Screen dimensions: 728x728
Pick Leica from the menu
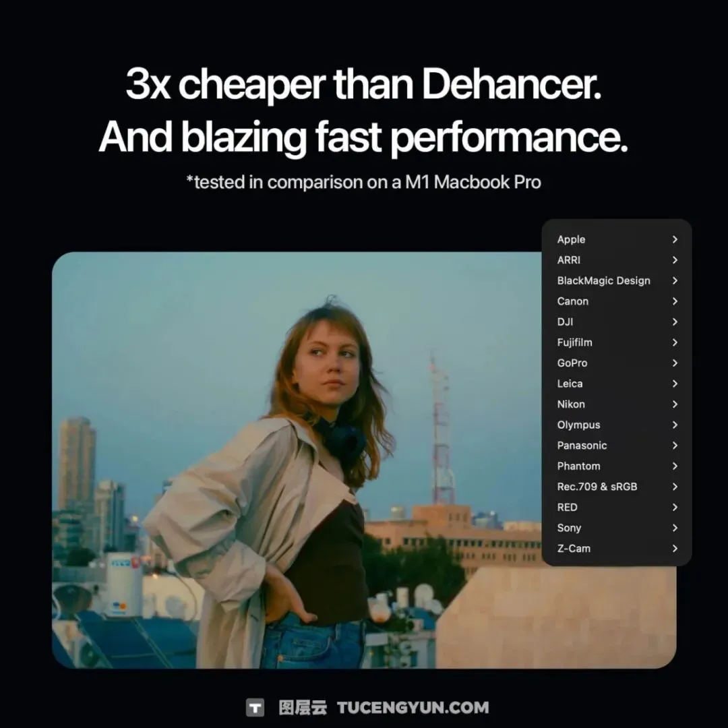point(617,384)
